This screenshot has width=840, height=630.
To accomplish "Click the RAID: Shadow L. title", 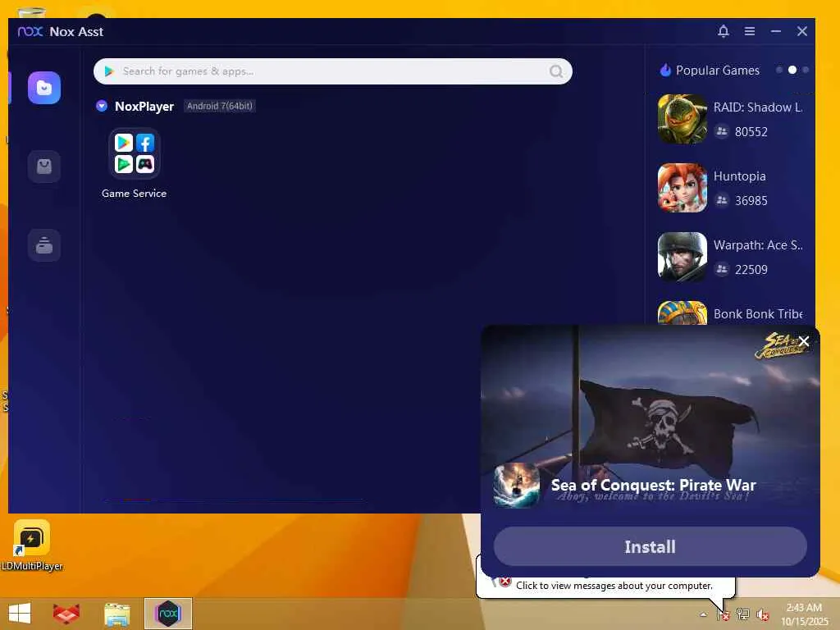I will tap(757, 107).
